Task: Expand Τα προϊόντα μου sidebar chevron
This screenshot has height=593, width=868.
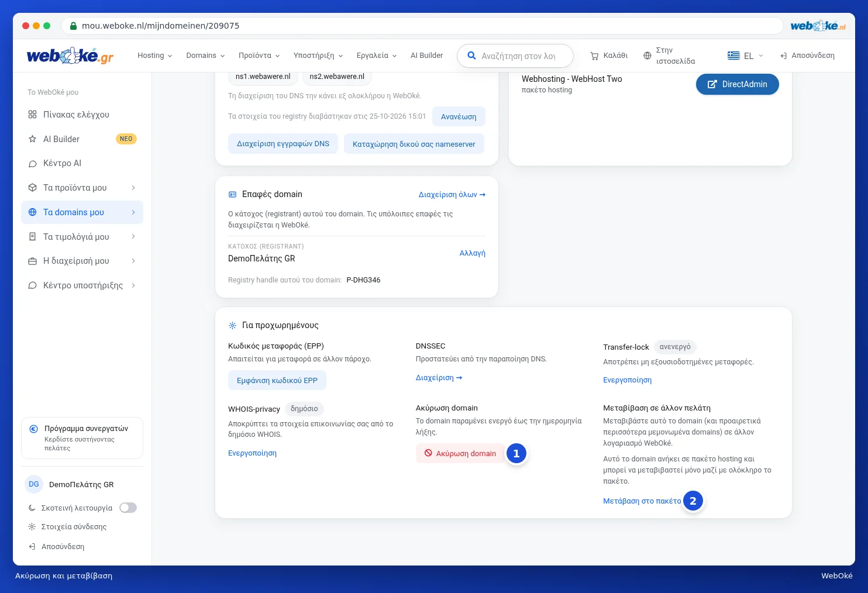Action: [133, 188]
